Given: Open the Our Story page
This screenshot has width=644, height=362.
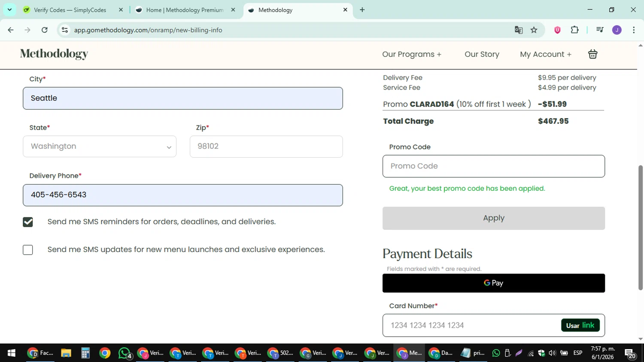Looking at the screenshot, I should coord(482,54).
